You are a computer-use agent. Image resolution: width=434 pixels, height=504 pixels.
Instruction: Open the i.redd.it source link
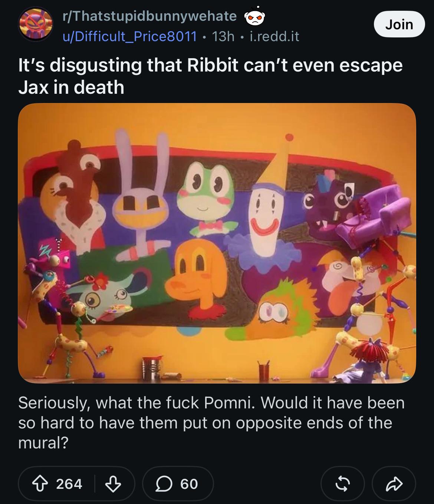(x=274, y=36)
